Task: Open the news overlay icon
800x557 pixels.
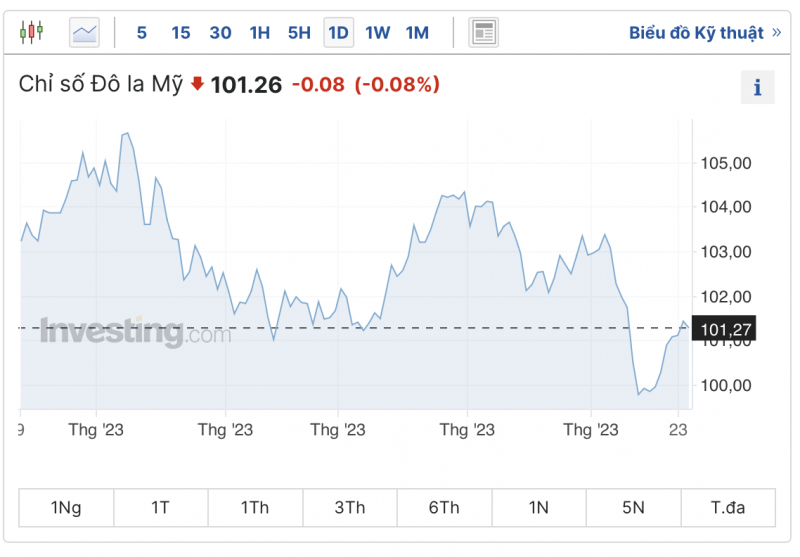Action: click(x=483, y=33)
